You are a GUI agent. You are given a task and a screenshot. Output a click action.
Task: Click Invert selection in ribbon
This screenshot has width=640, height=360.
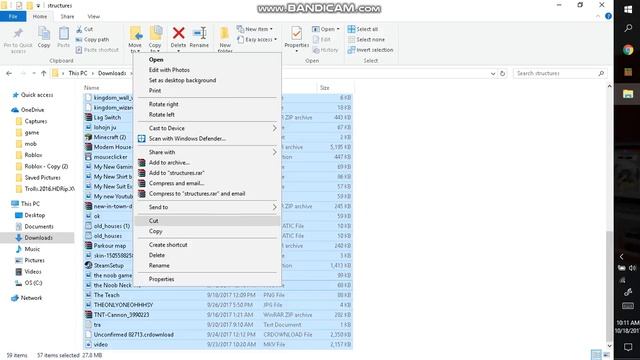pyautogui.click(x=371, y=50)
